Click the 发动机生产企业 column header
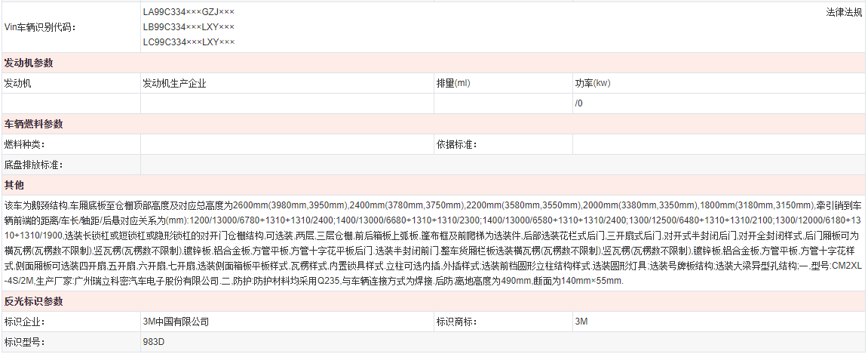The width and height of the screenshot is (868, 354). click(x=174, y=83)
